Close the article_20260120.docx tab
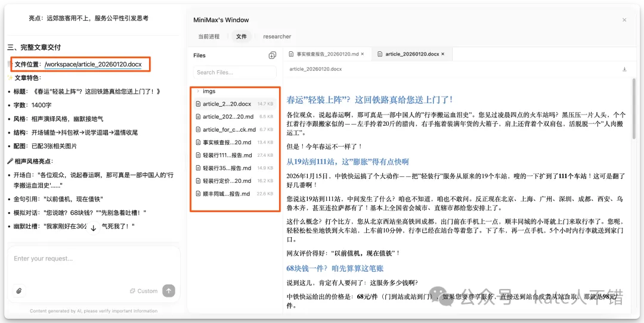Screen dimensions: 644x323 click(x=443, y=54)
